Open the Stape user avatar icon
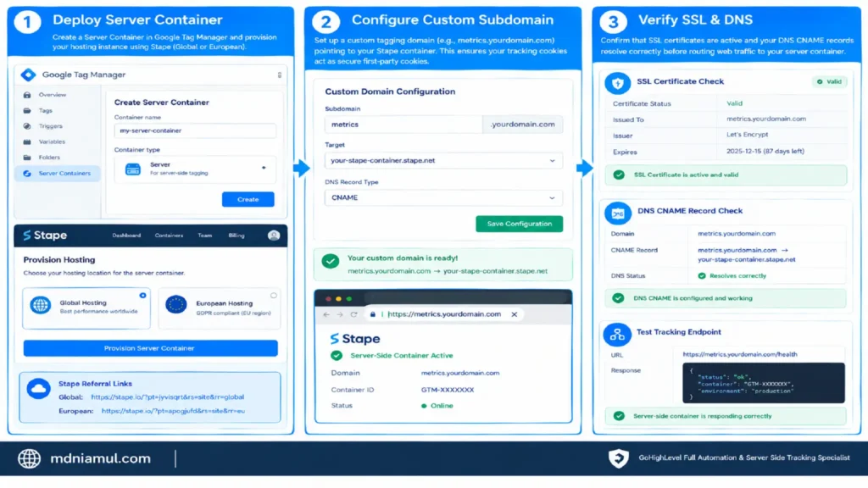Screen dimensions: 868x488 pyautogui.click(x=274, y=236)
